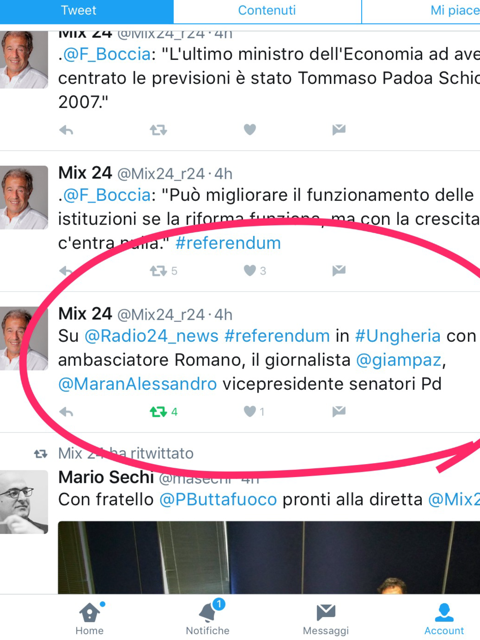Open Mario Sechi's profile picture

(24, 502)
